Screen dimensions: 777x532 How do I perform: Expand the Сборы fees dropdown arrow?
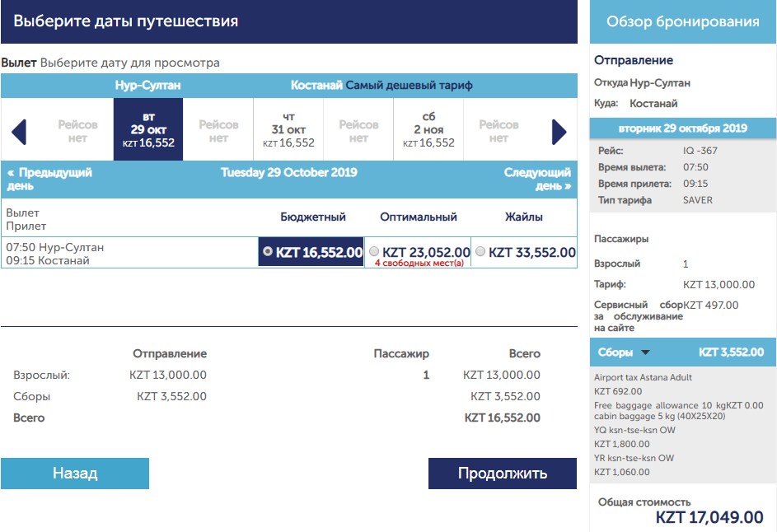coord(645,352)
